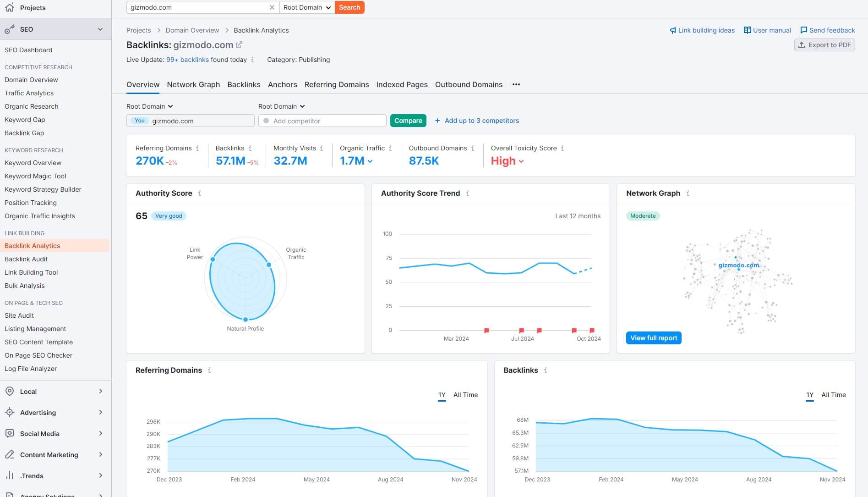Viewport: 868px width, 497px height.
Task: Switch to the Anchors tab
Action: (282, 84)
